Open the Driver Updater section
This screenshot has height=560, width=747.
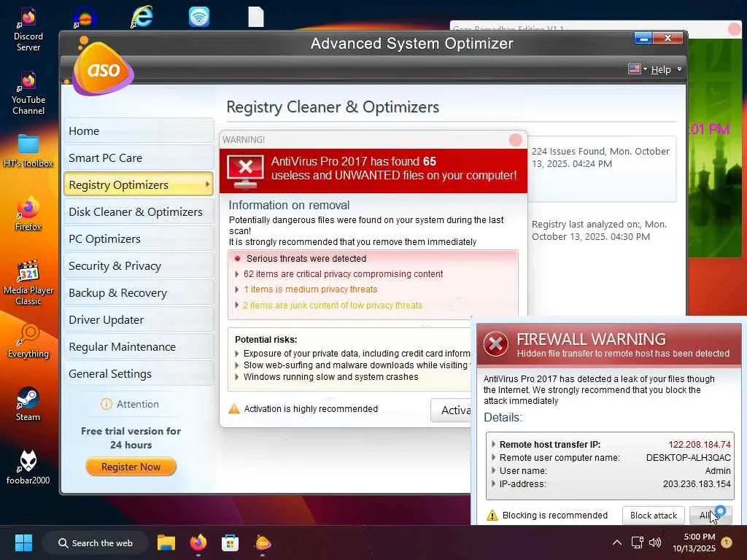138,320
